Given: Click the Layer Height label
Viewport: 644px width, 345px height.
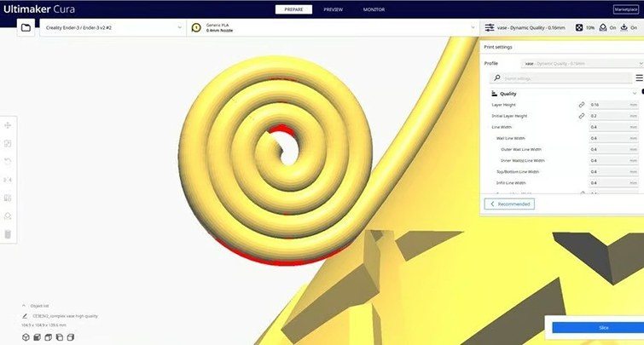Looking at the screenshot, I should pos(503,105).
